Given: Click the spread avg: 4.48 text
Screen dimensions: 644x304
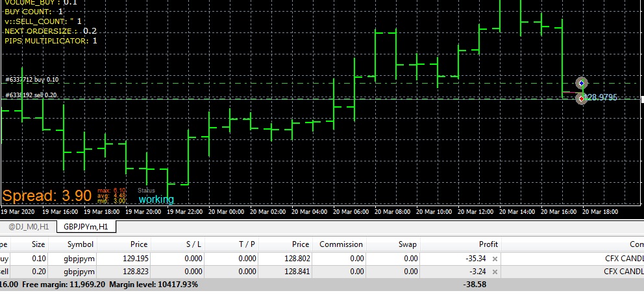Looking at the screenshot, I should (112, 196).
